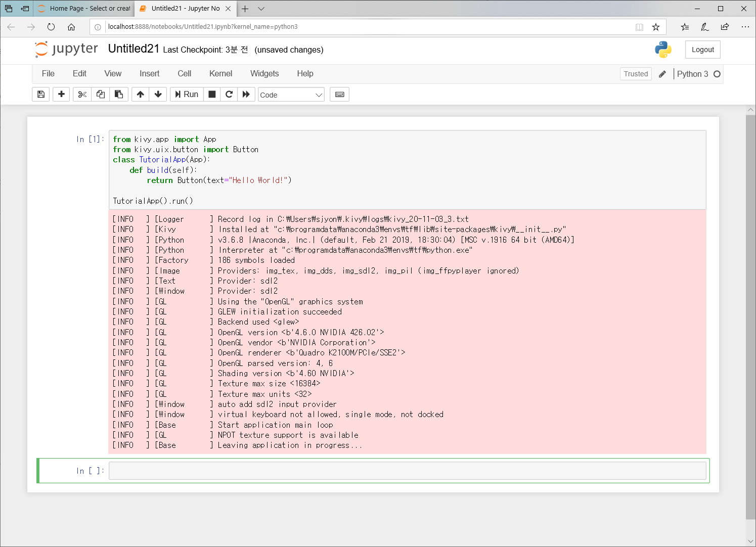Set these tabs aside icon
Image resolution: width=756 pixels, height=547 pixels.
click(25, 9)
